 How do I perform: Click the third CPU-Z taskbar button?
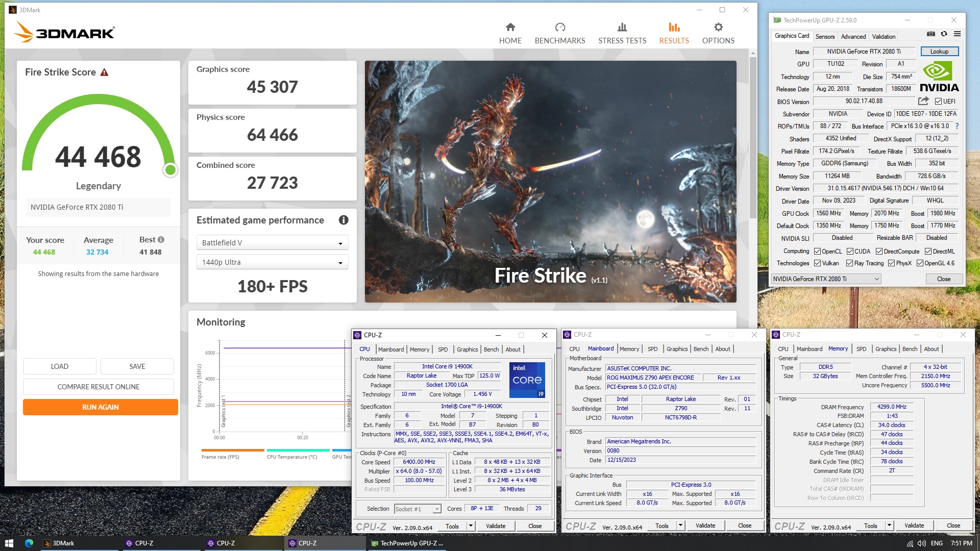[x=324, y=543]
